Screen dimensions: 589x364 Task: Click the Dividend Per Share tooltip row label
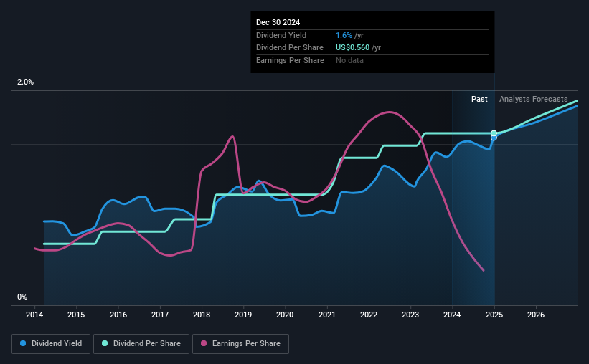coord(290,48)
